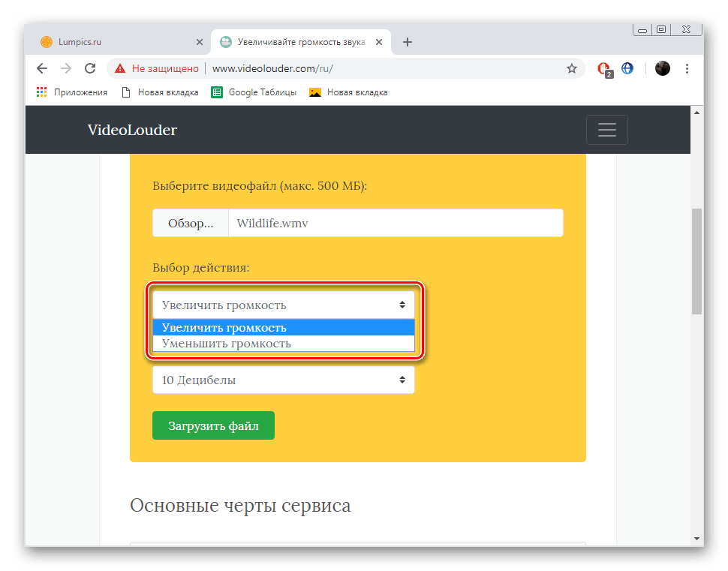Open the '10 Децибелы' dropdown
The image size is (728, 571).
[x=284, y=380]
